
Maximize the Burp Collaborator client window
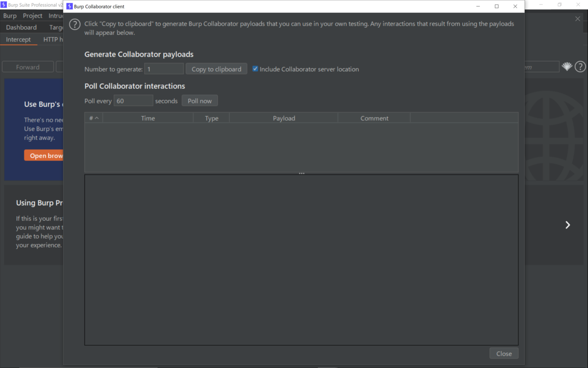(496, 6)
